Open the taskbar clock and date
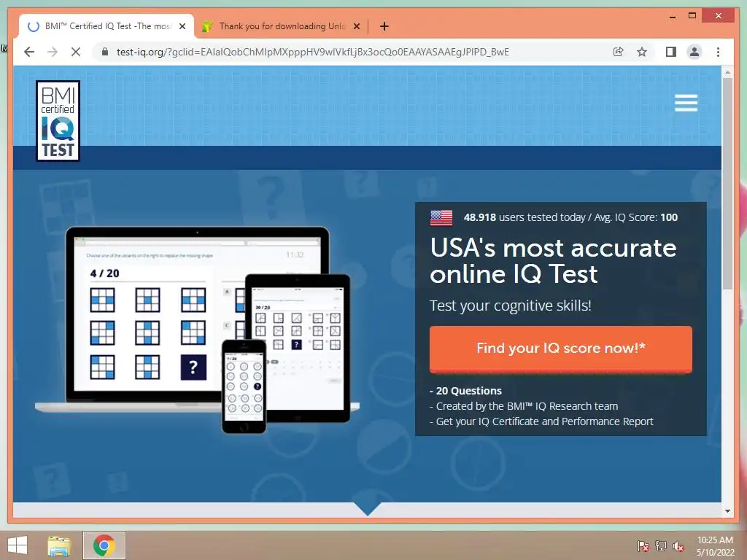 coord(715,546)
